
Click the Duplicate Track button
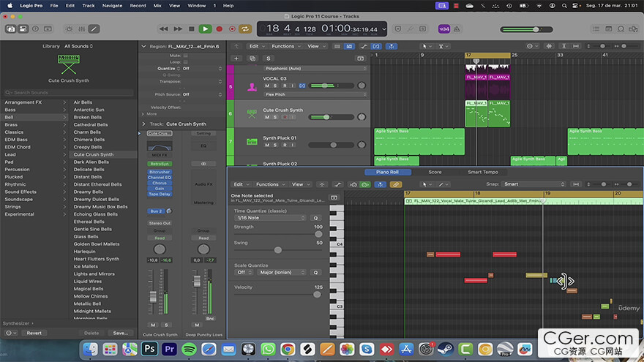coord(252,59)
